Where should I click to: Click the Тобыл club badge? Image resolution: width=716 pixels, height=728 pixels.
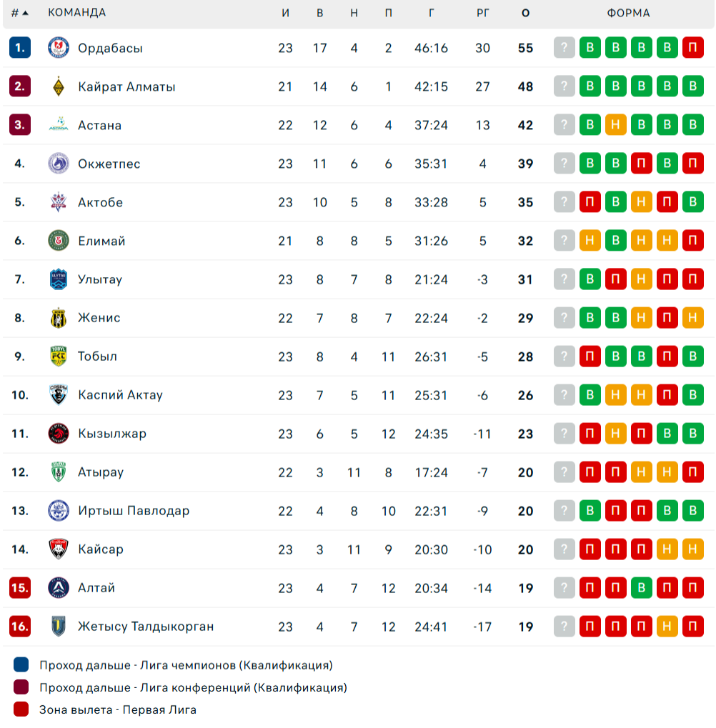tap(59, 356)
